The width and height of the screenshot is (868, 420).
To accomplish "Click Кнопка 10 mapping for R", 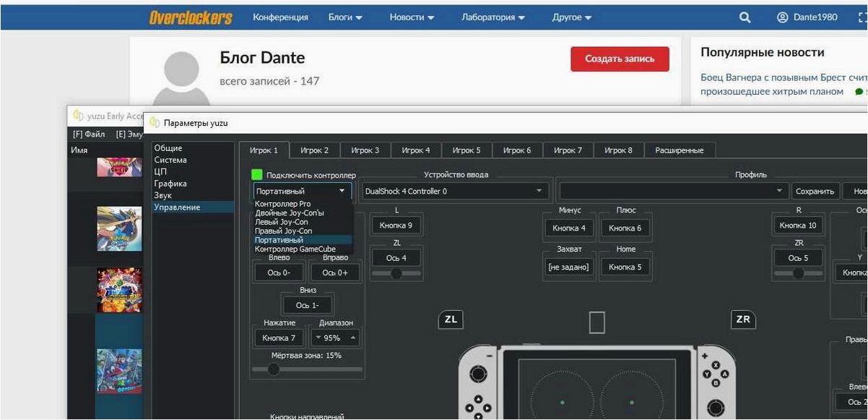I will tap(798, 226).
